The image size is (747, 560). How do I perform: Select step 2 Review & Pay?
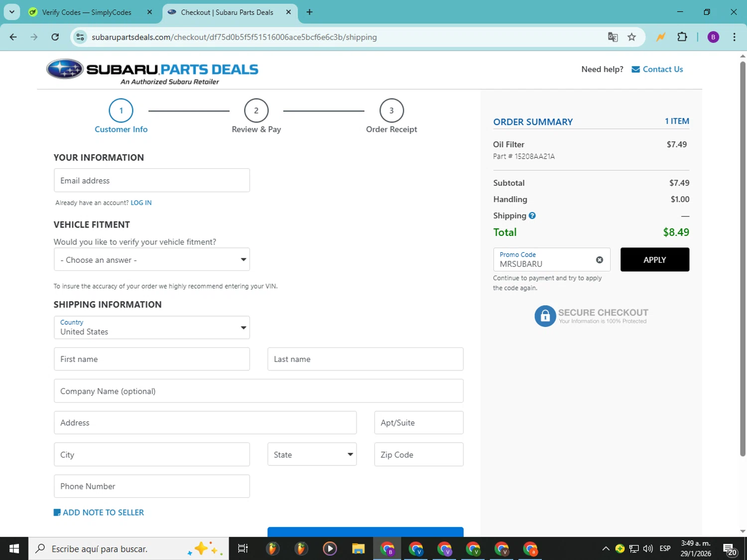(256, 116)
